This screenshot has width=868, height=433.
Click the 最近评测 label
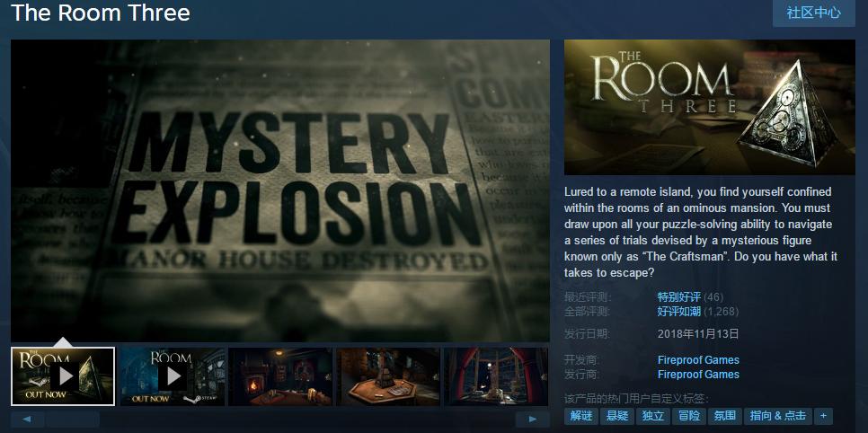point(588,297)
